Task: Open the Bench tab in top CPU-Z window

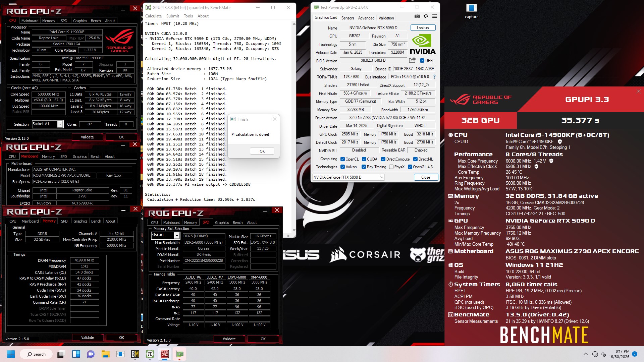Action: (x=96, y=21)
